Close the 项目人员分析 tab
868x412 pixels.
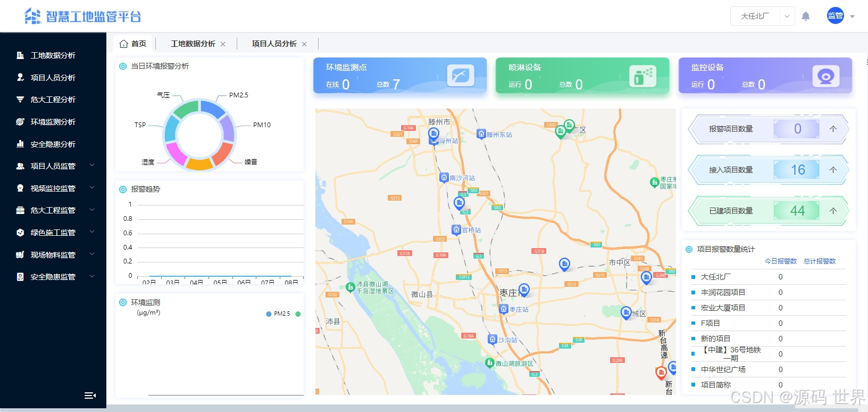pos(304,44)
